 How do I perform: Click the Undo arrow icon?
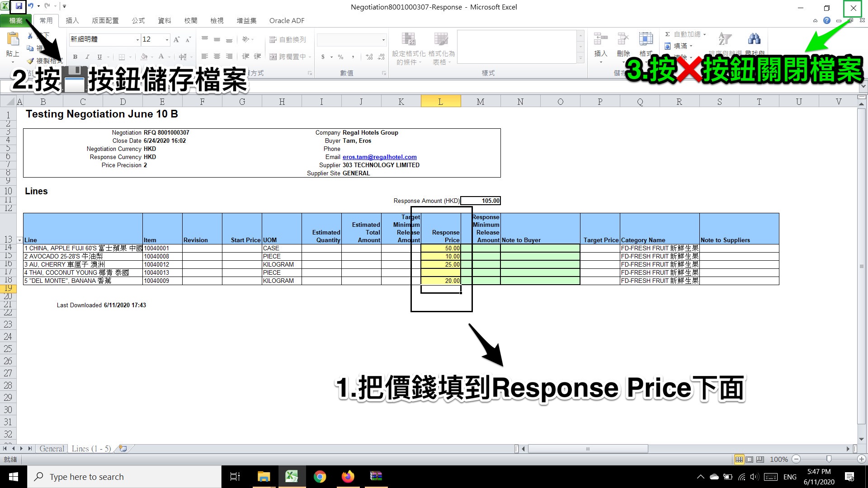coord(31,6)
